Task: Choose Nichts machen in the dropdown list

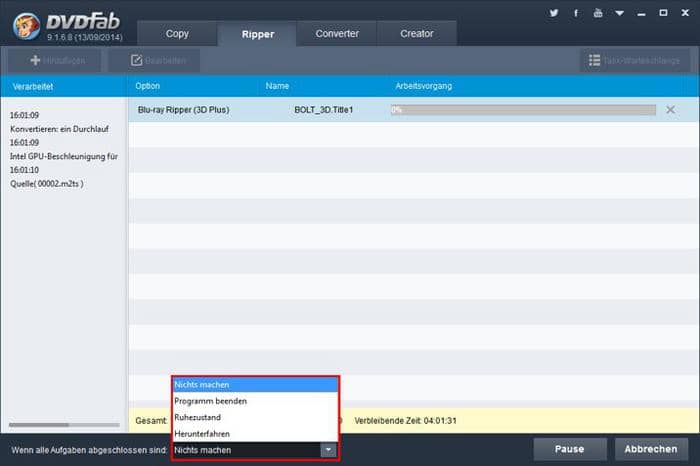Action: [x=255, y=384]
